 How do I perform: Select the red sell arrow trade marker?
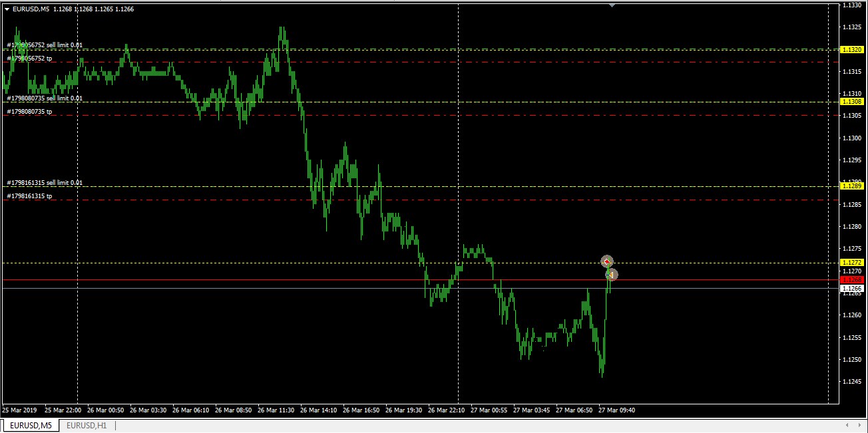[x=606, y=261]
